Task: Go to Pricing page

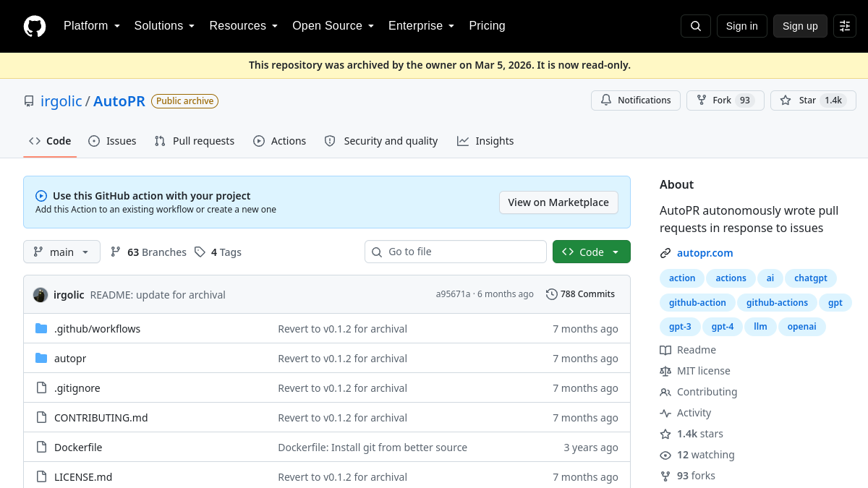Action: click(487, 26)
